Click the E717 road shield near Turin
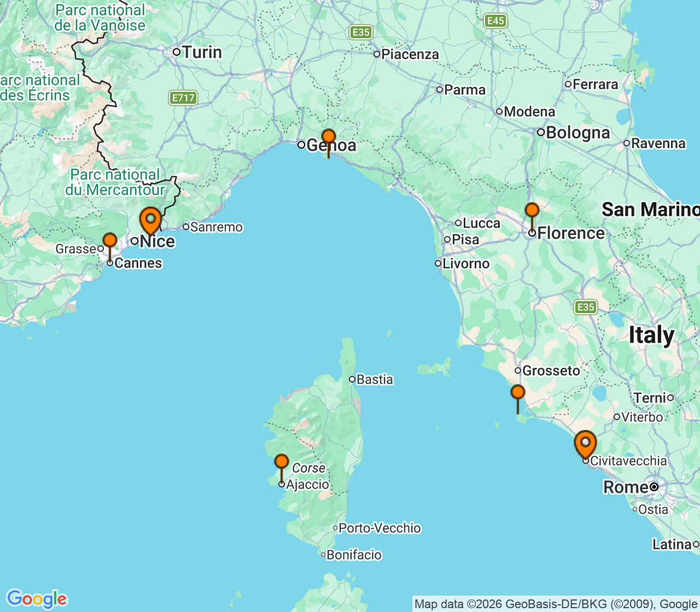The width and height of the screenshot is (700, 612). coord(183,98)
